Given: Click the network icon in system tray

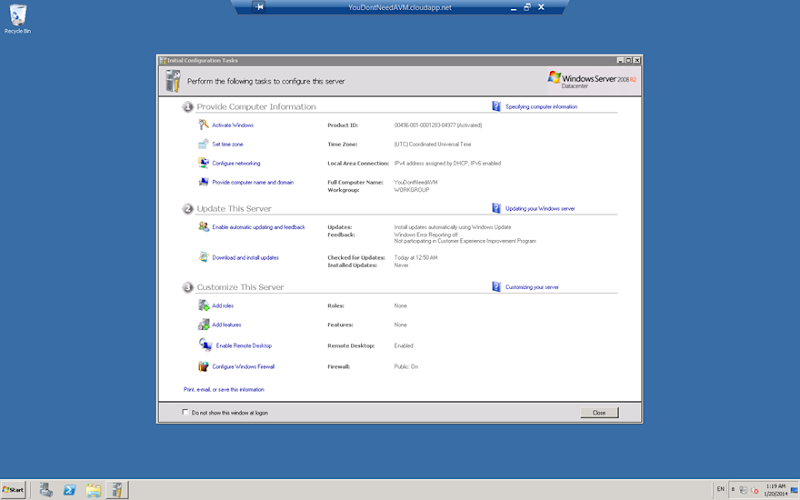Looking at the screenshot, I should coord(743,490).
